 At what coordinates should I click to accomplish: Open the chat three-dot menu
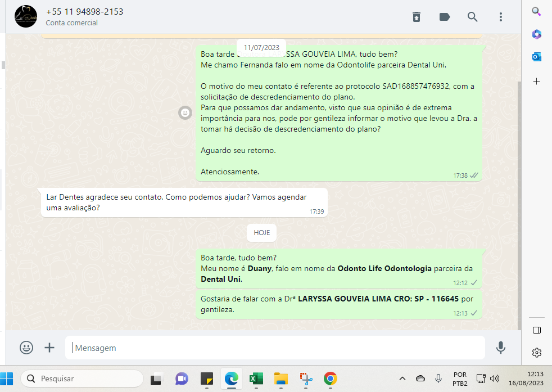click(x=501, y=16)
